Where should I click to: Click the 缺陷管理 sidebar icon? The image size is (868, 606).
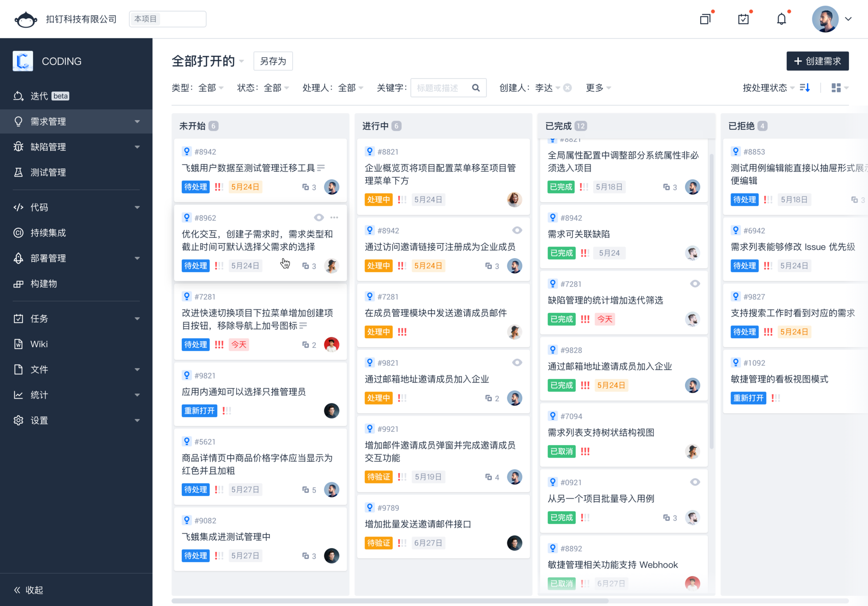tap(19, 147)
